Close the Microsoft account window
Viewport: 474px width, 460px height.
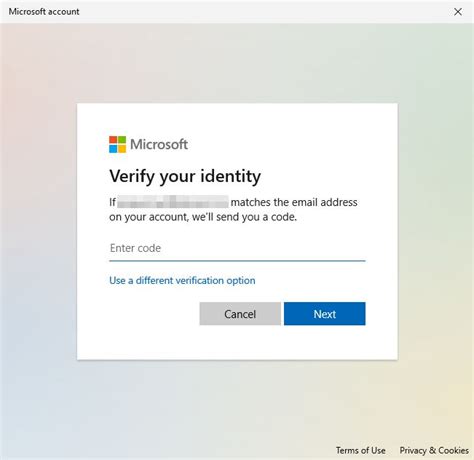(458, 12)
